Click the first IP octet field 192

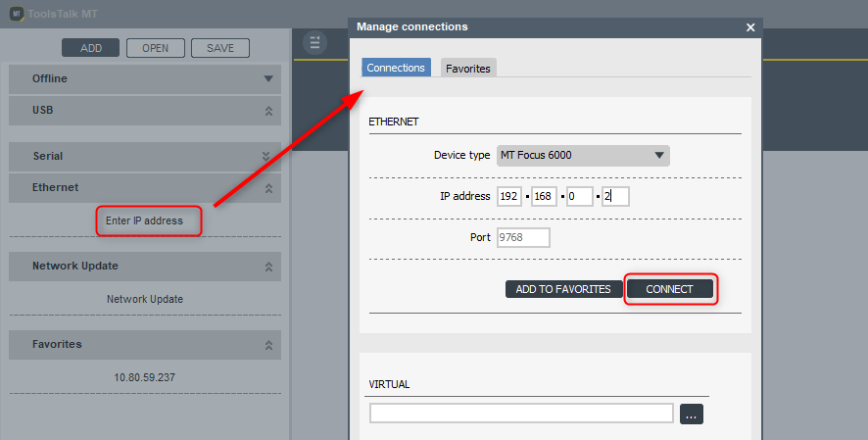509,196
